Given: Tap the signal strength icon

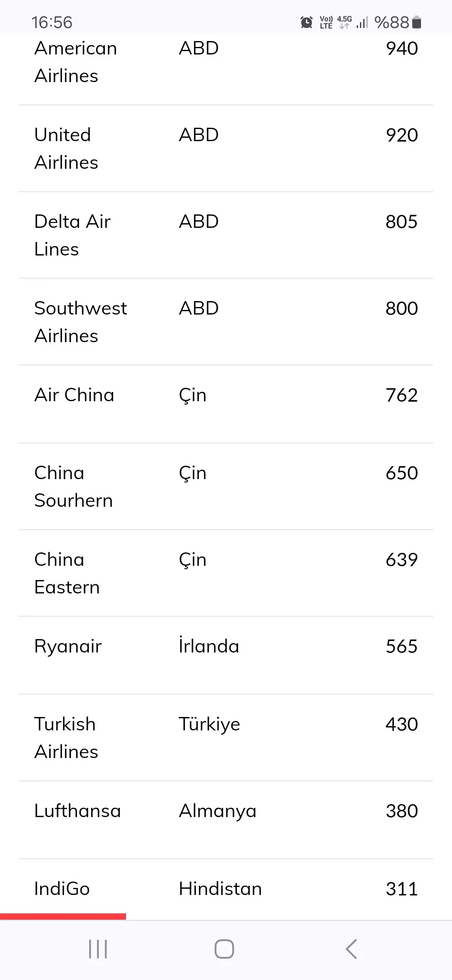Looking at the screenshot, I should click(362, 22).
